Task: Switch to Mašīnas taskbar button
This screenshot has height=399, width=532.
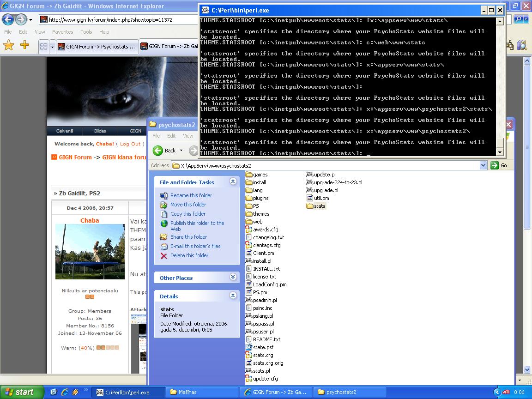Action: click(202, 392)
